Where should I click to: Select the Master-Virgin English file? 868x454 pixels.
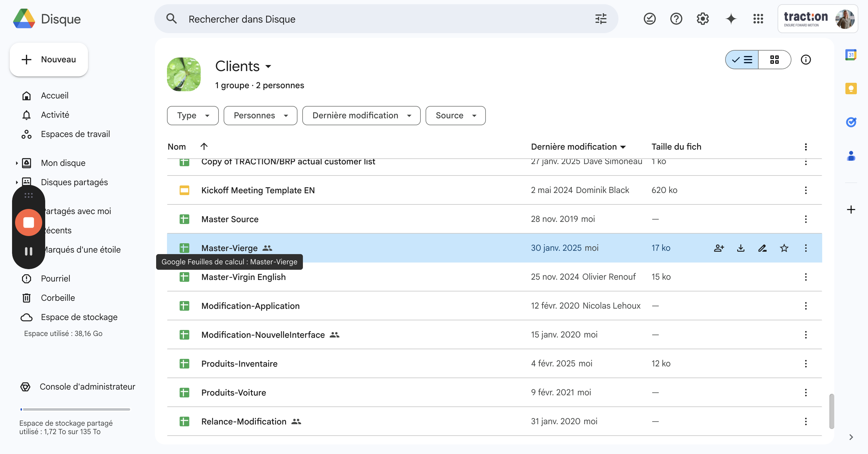[x=494, y=277]
